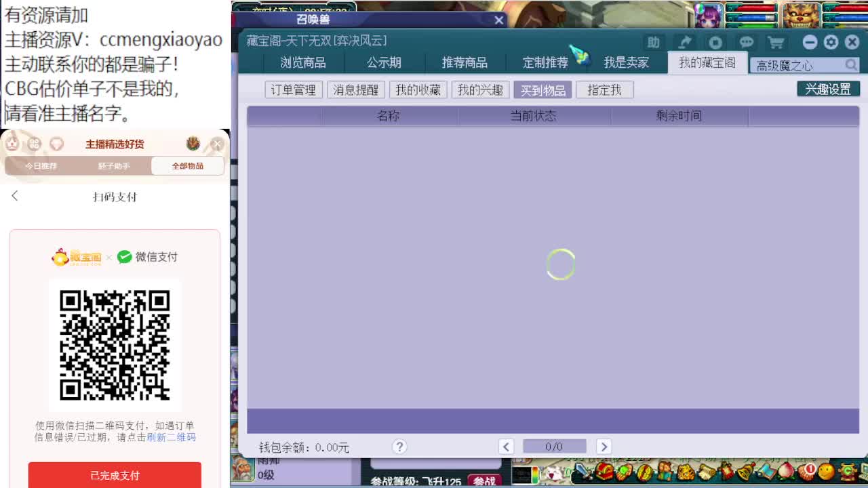Image resolution: width=868 pixels, height=488 pixels.
Task: Open the chat bubble messages icon
Action: 746,42
